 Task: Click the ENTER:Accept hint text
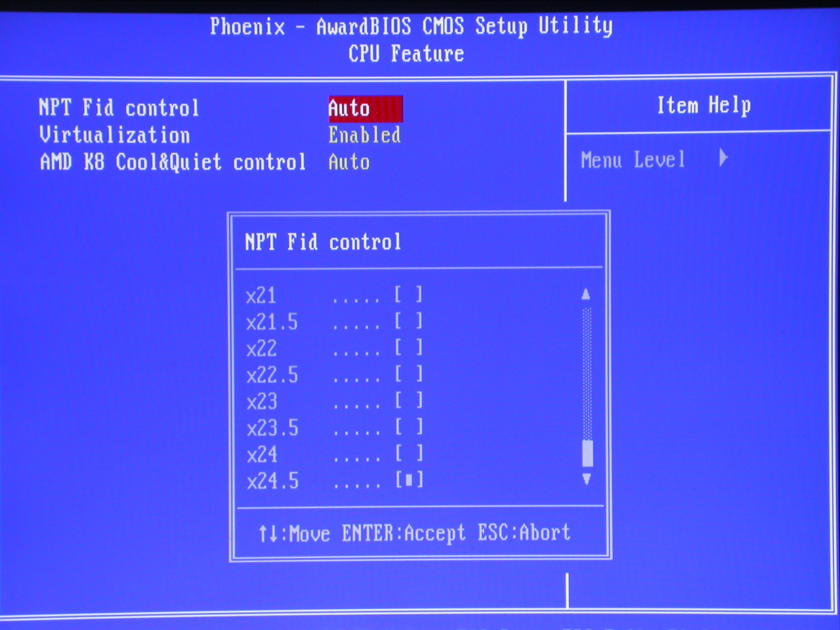tap(403, 533)
